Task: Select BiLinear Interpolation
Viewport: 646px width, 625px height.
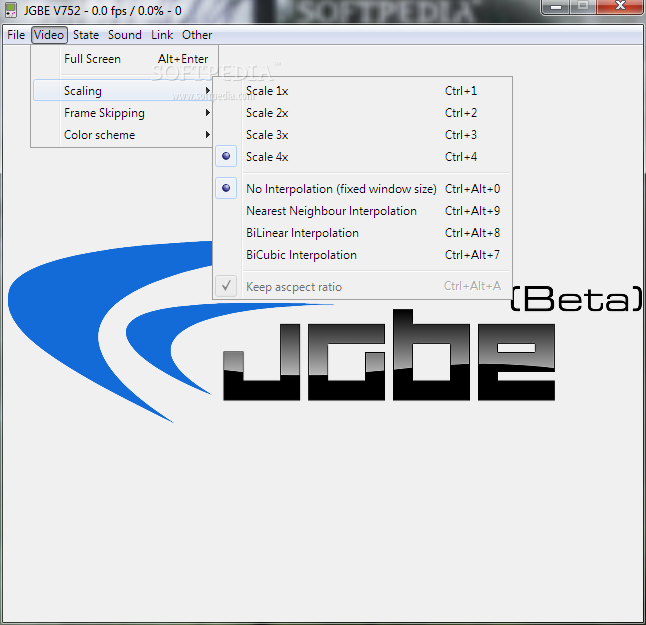Action: (x=362, y=233)
